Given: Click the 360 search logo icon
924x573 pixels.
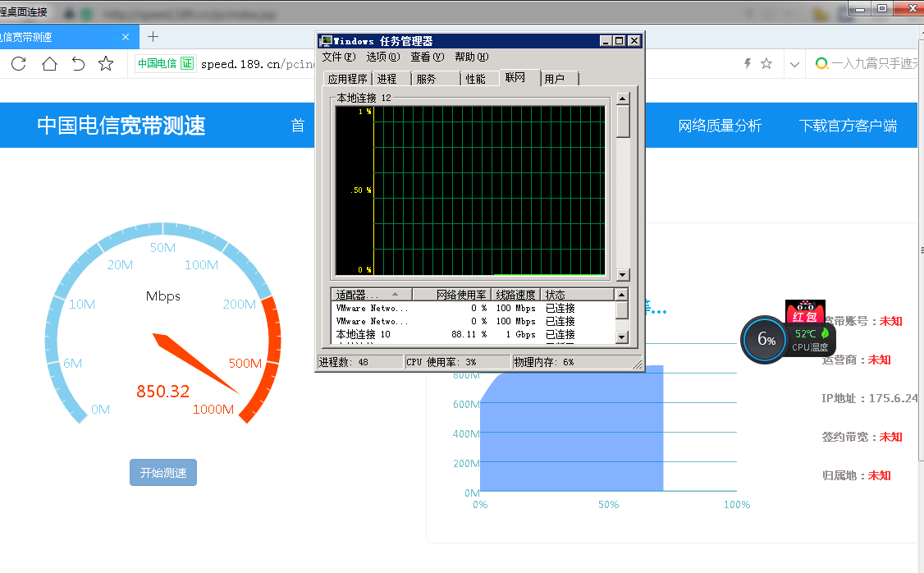Looking at the screenshot, I should [x=821, y=63].
